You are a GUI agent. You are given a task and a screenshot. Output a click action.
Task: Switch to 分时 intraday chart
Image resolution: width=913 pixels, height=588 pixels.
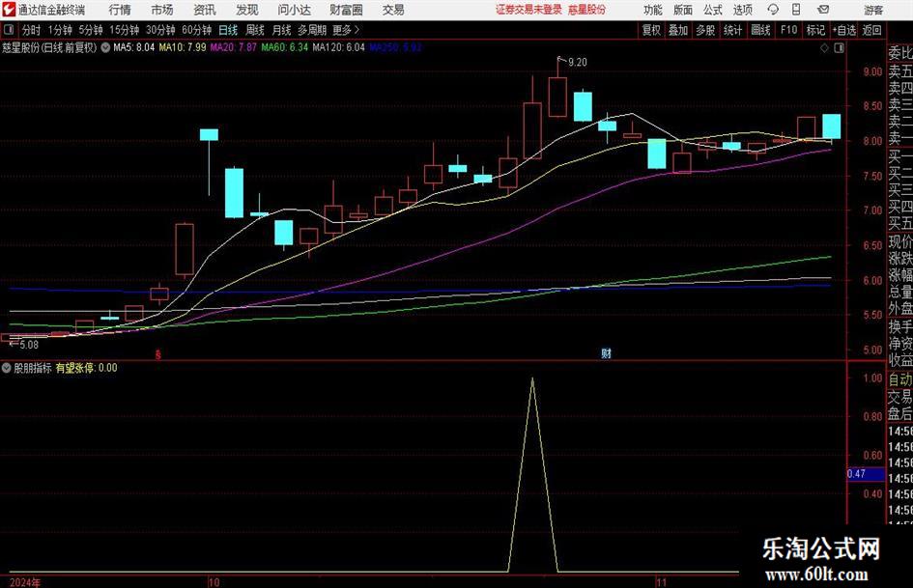pos(31,30)
